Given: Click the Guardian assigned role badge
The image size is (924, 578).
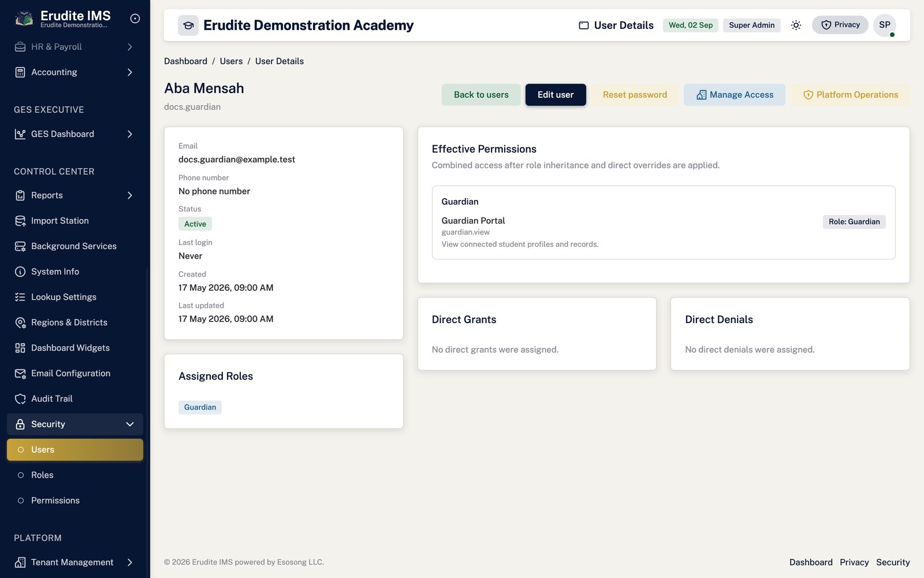Looking at the screenshot, I should click(200, 407).
